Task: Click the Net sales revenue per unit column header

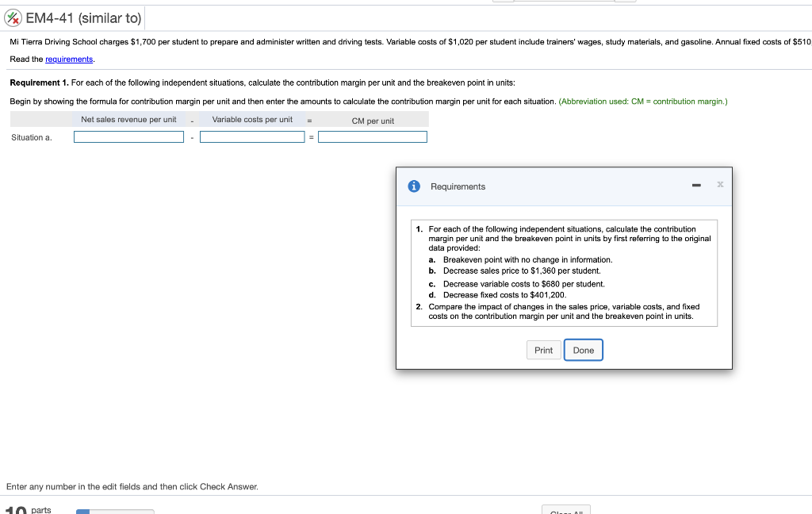Action: point(128,119)
